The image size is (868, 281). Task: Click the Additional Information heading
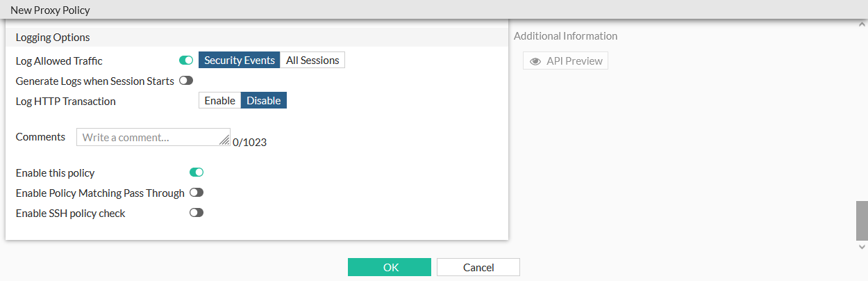point(565,36)
